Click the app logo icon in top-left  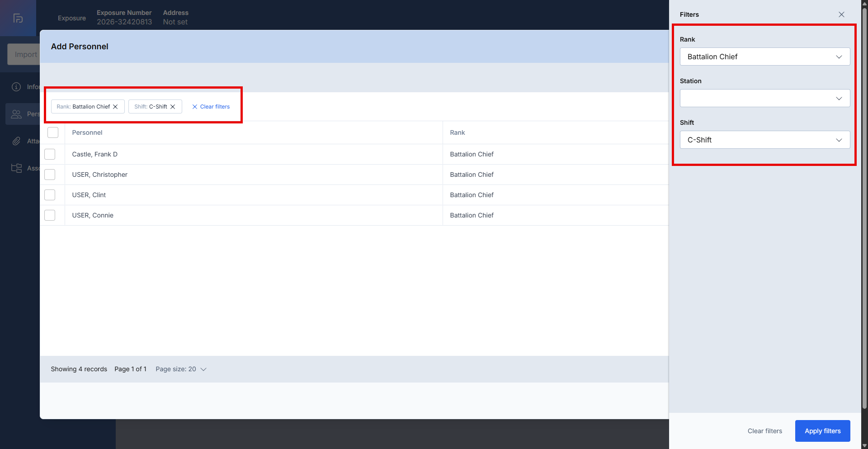tap(18, 18)
